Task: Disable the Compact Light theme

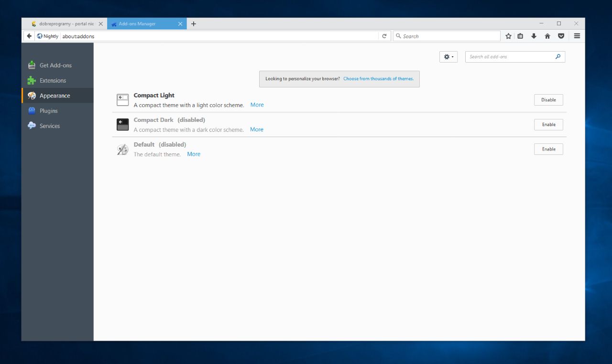Action: (548, 100)
